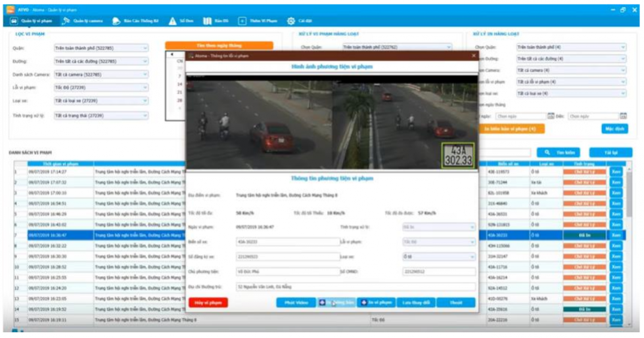Viewport: 644px width, 338px height.
Task: Click the gear icon for Cài đặt
Action: (291, 21)
